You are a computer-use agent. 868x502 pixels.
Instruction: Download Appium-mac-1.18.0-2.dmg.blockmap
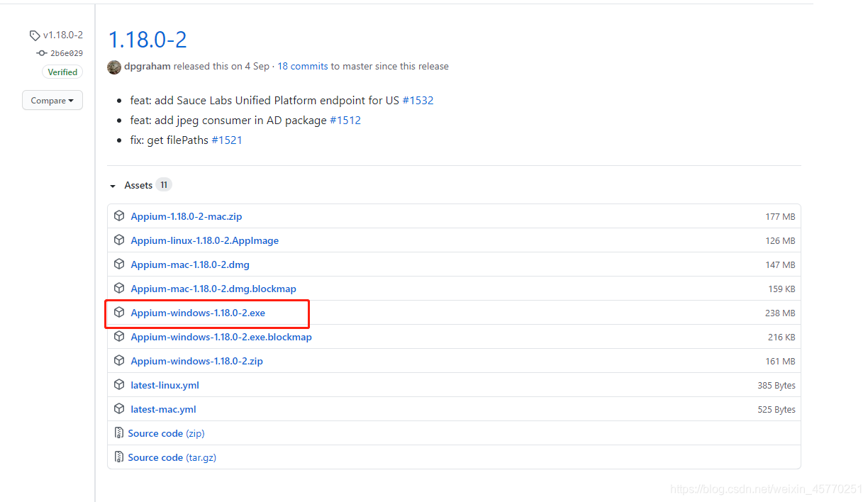tap(213, 289)
